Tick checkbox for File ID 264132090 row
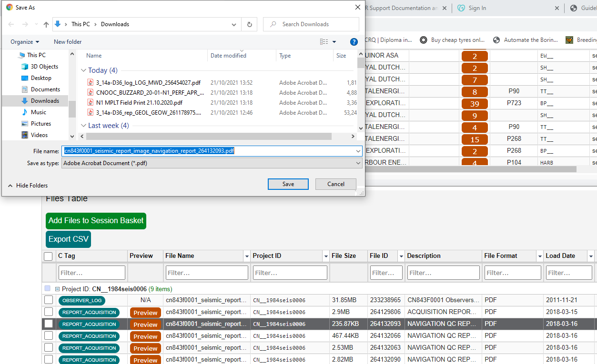Image resolution: width=597 pixels, height=364 pixels. pyautogui.click(x=49, y=359)
